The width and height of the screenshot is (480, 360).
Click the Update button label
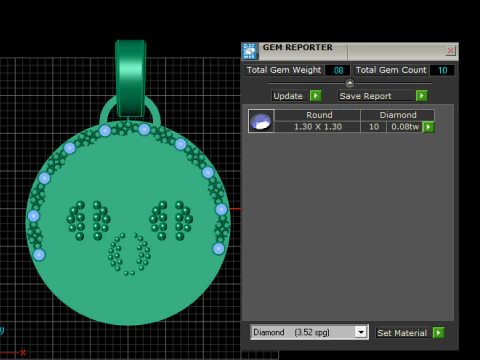coord(288,96)
